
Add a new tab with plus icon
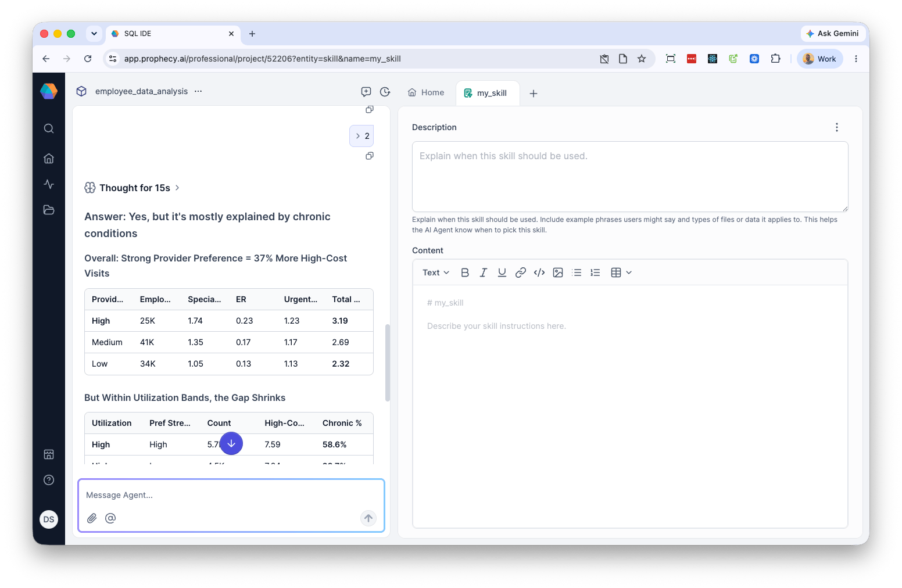(534, 94)
